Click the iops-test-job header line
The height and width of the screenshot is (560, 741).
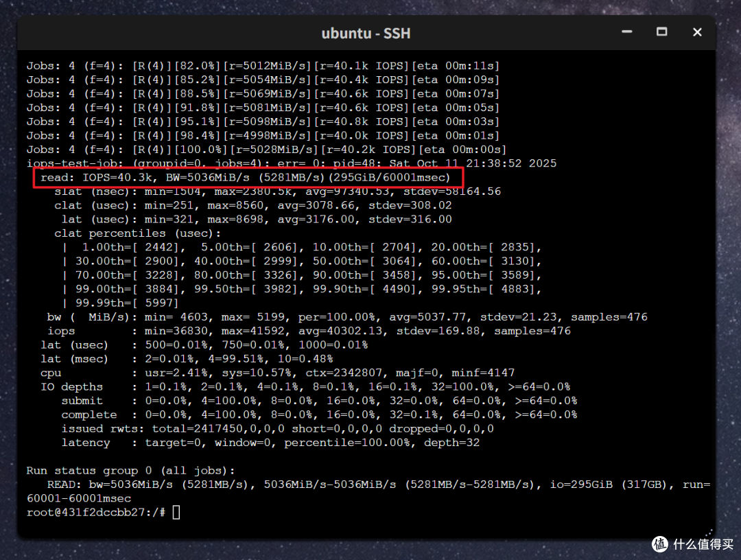[x=292, y=163]
